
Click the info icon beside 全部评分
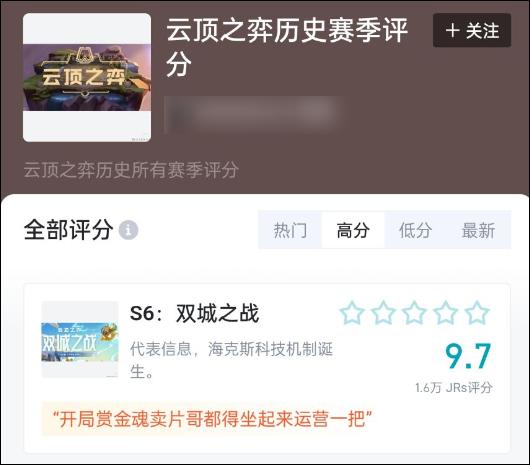coord(128,230)
